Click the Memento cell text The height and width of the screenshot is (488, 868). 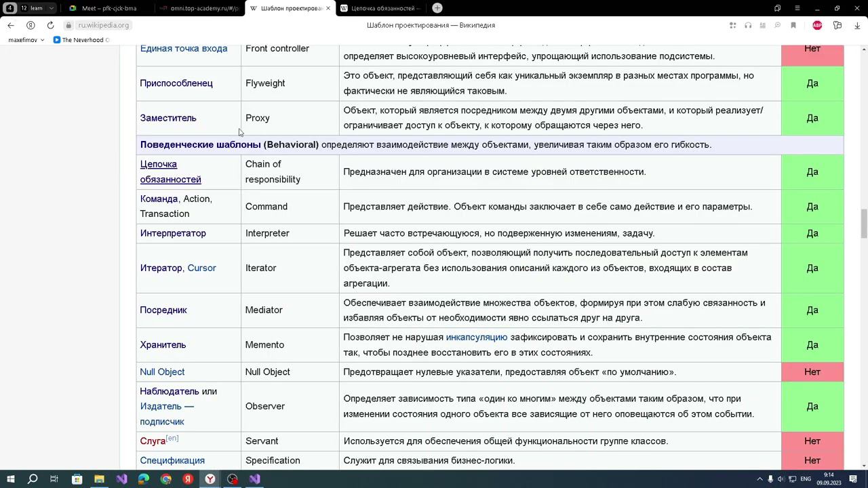(264, 344)
